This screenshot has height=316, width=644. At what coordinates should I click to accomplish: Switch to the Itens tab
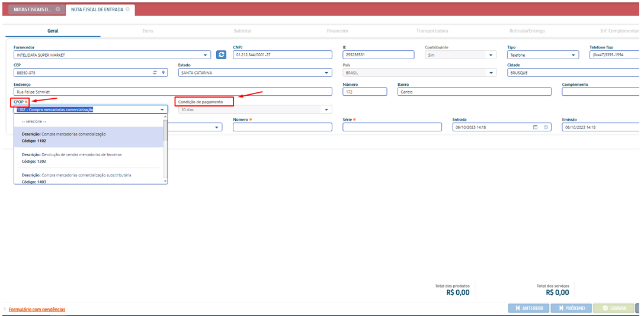click(x=148, y=31)
